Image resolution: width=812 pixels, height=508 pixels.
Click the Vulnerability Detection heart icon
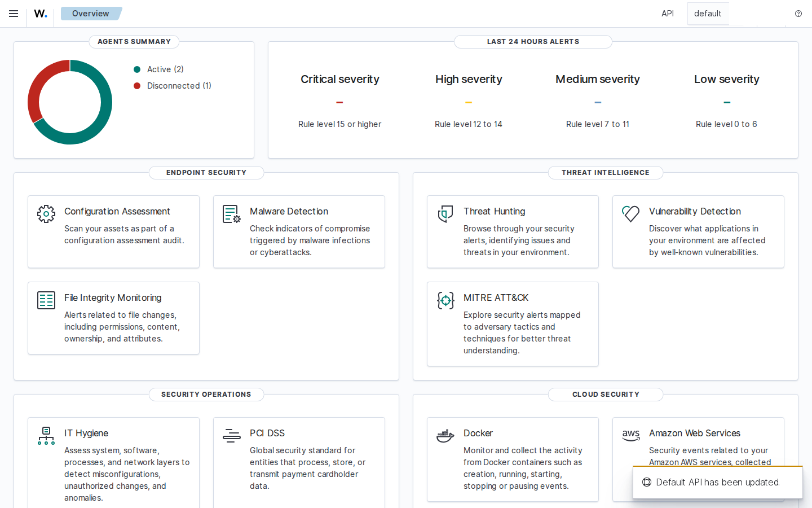pyautogui.click(x=631, y=214)
